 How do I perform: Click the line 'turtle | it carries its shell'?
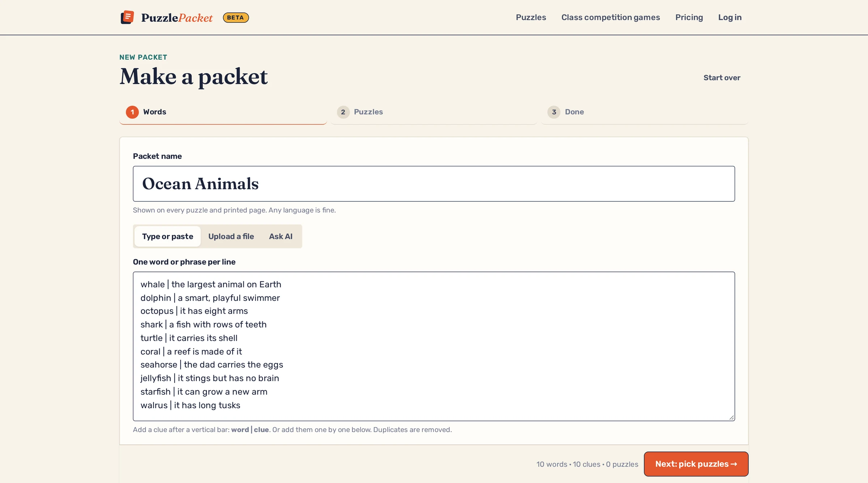pos(189,338)
